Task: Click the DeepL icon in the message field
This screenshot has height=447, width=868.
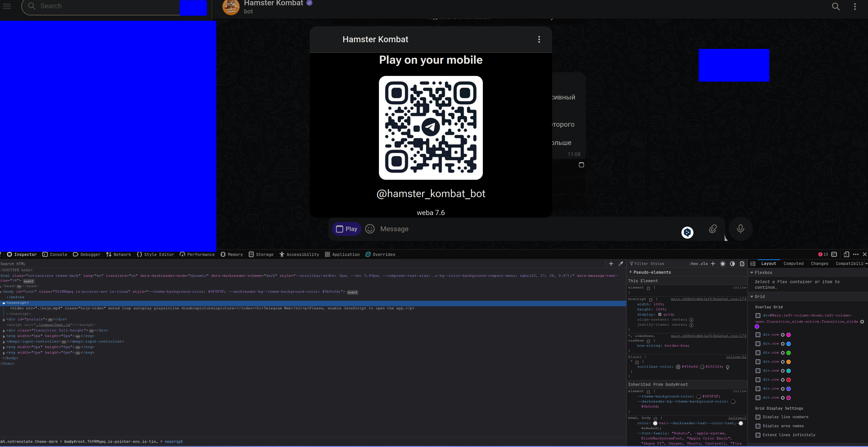Action: click(687, 232)
